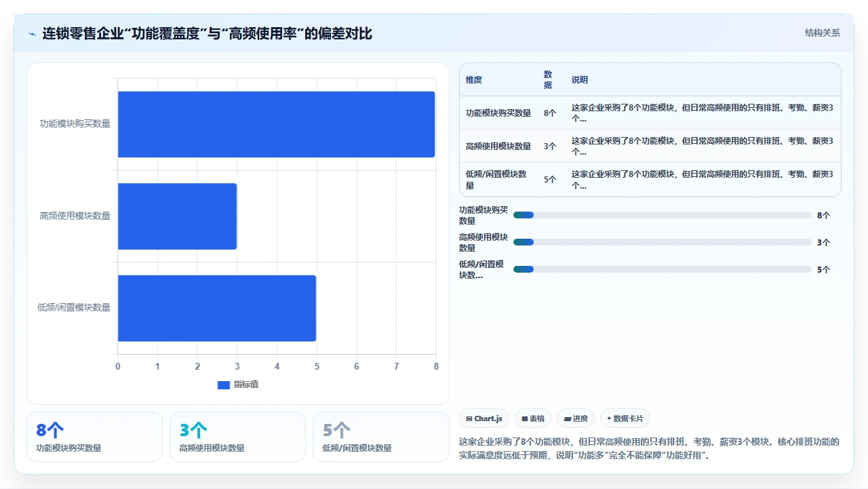Click the truncated 低频/闲置模块数... progress label
The width and height of the screenshot is (868, 489).
482,269
